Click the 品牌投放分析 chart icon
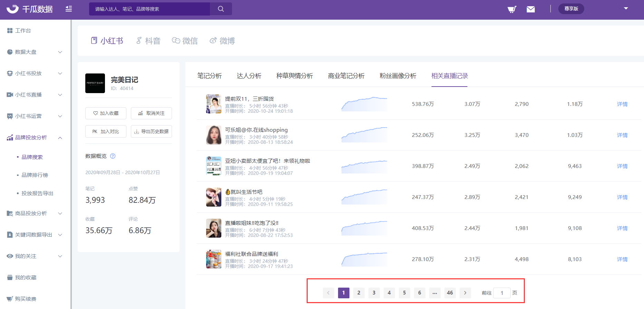644x309 pixels. (x=10, y=138)
